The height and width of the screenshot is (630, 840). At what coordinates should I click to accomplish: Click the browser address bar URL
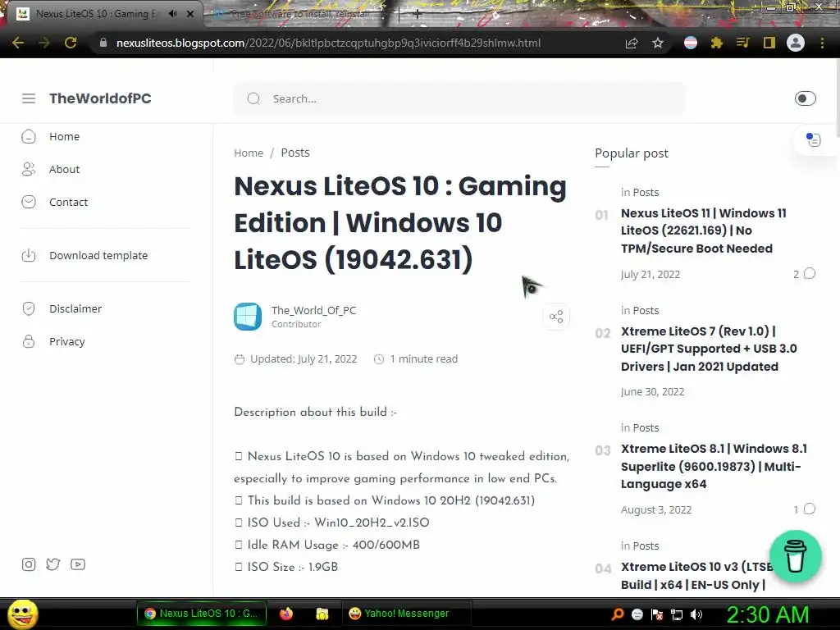point(328,43)
